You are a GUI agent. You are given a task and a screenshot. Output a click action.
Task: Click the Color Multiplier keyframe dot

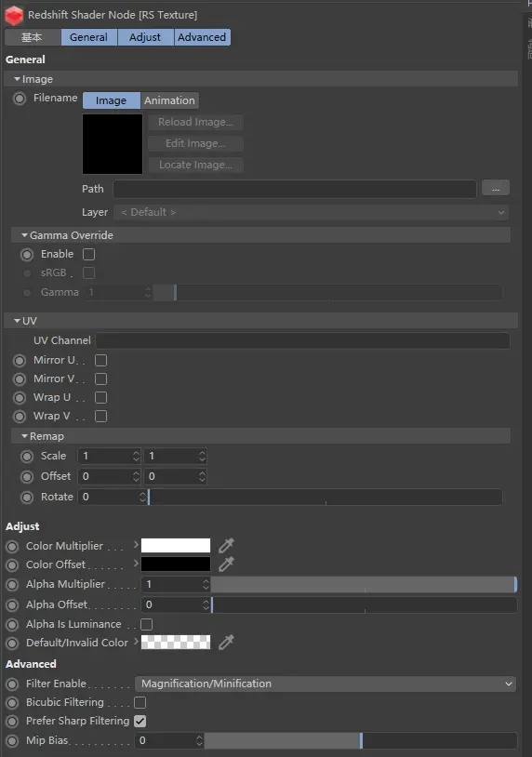coord(12,547)
